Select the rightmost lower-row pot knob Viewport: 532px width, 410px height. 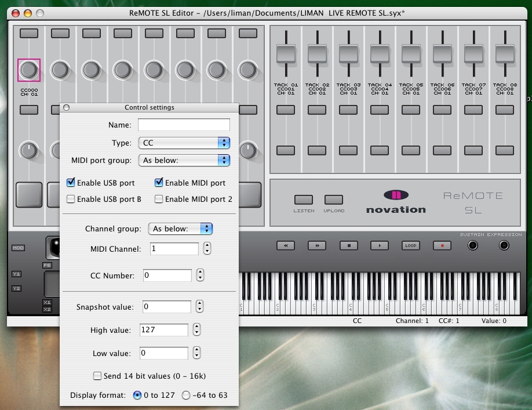click(x=248, y=150)
